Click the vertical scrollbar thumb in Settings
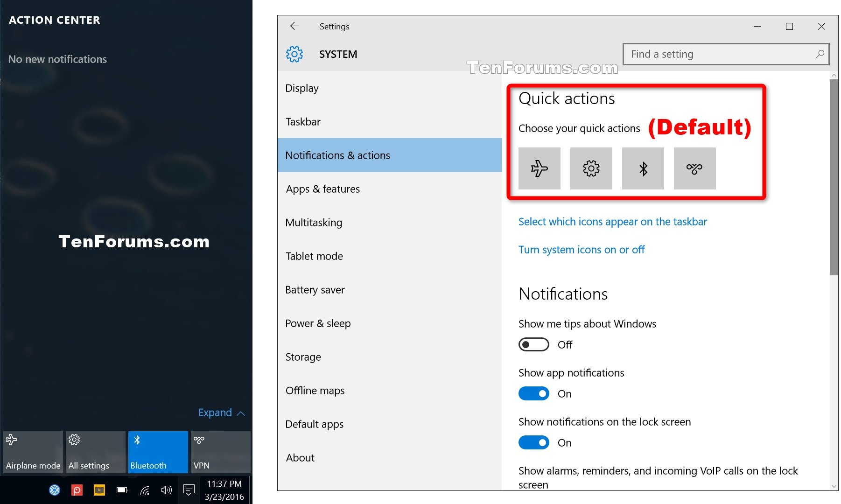Screen dimensions: 841x504 (x=834, y=177)
